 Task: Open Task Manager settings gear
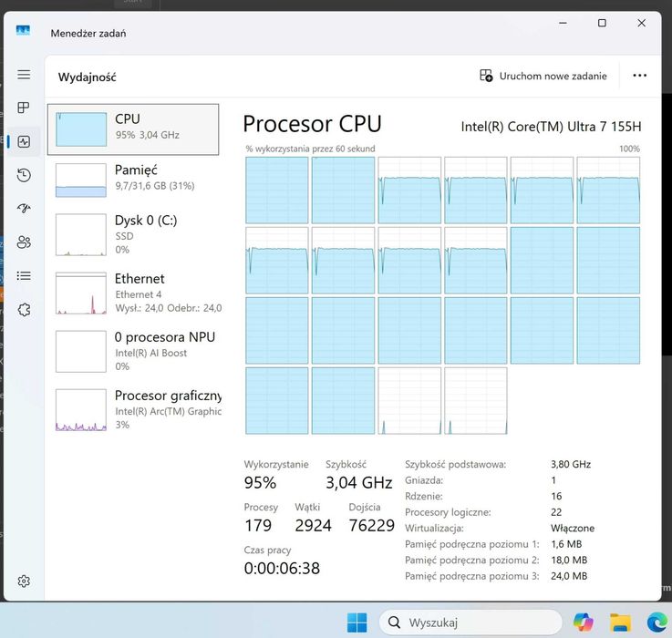(x=24, y=581)
